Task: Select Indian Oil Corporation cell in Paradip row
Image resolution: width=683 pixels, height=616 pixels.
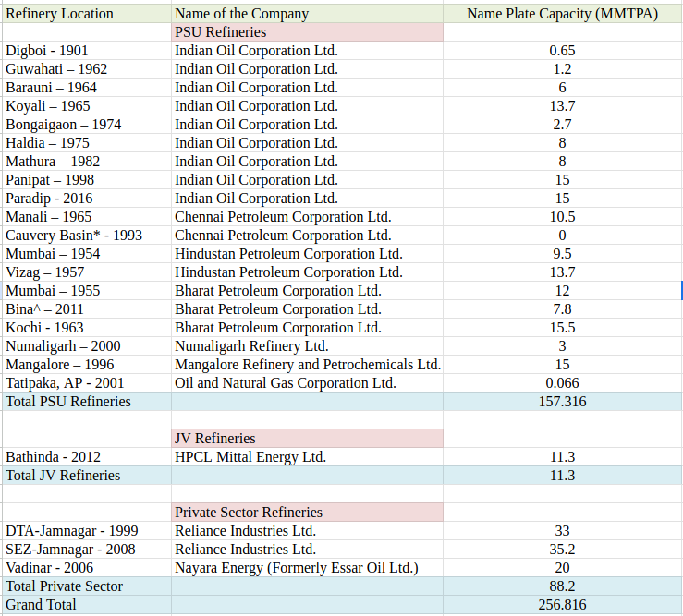Action: [x=307, y=199]
